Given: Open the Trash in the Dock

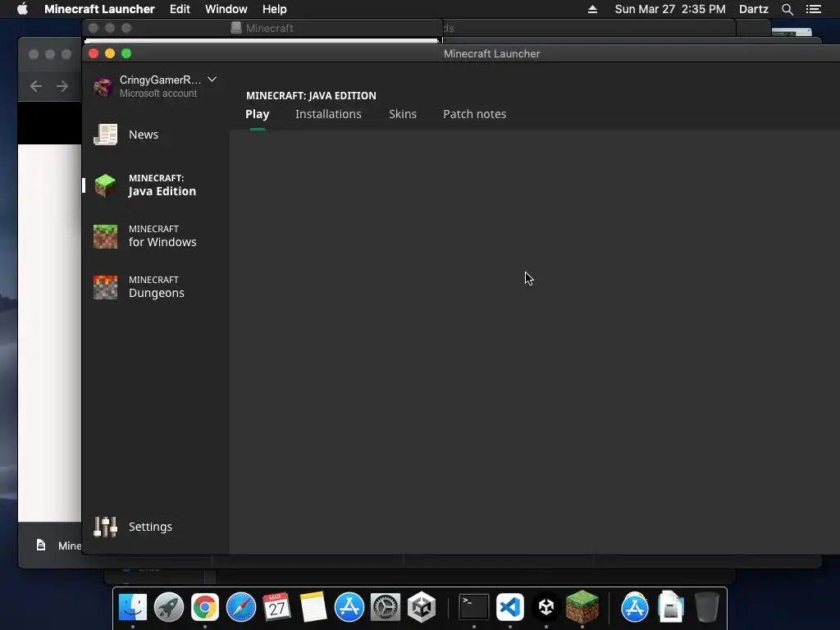Looking at the screenshot, I should [x=706, y=607].
